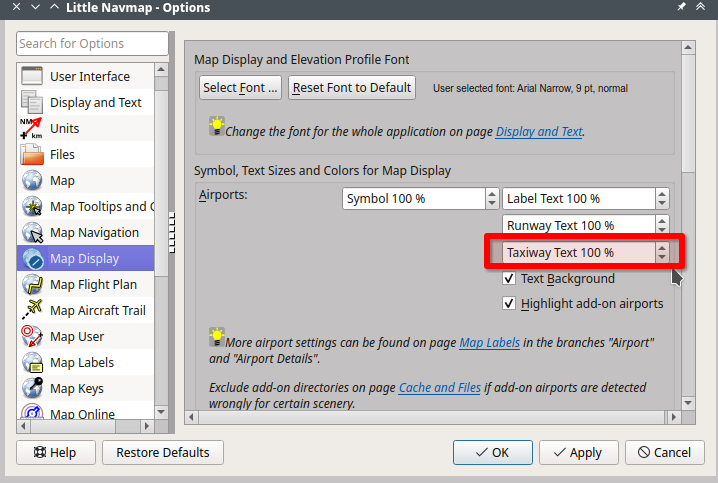Screen dimensions: 718x483
Task: Click the Apply button
Action: (578, 452)
